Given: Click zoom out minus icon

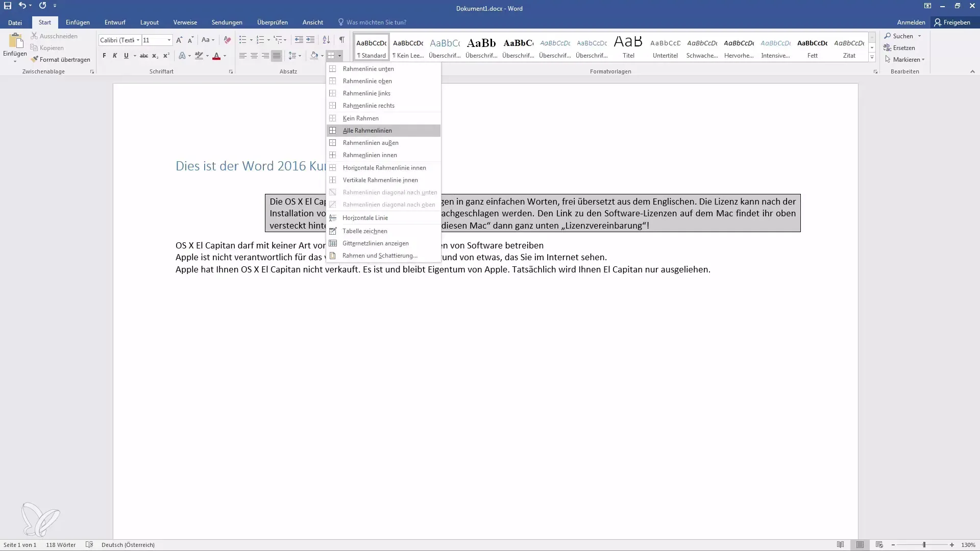Looking at the screenshot, I should point(893,545).
